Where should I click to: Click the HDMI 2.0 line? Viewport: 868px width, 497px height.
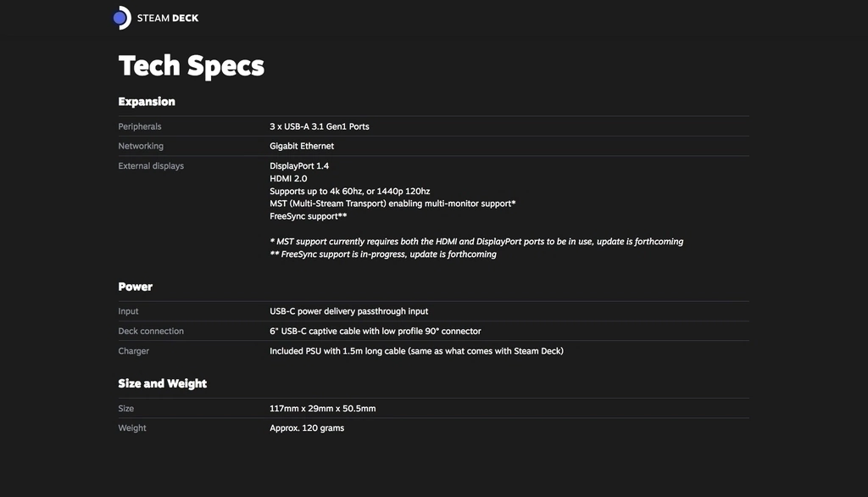tap(288, 178)
